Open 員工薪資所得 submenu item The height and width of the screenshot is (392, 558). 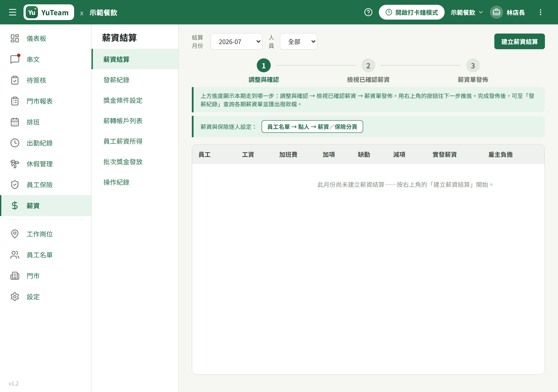[x=135, y=141]
